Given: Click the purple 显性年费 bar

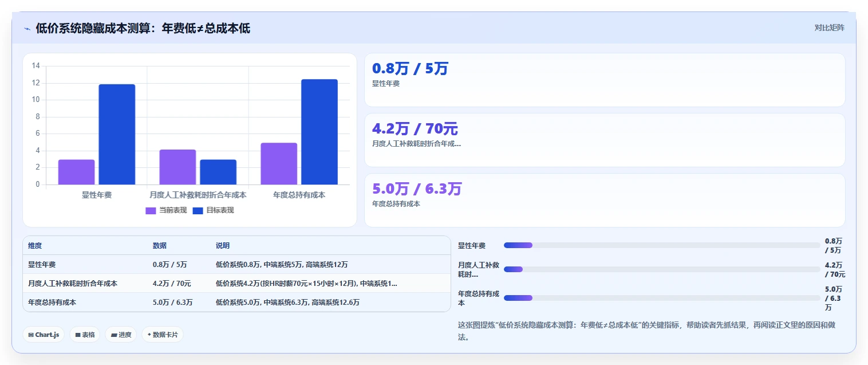Looking at the screenshot, I should (76, 172).
